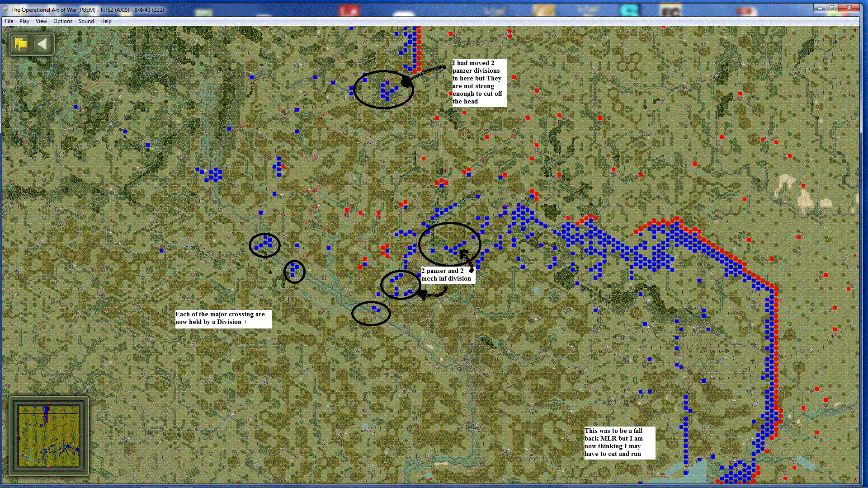Open the File menu
Screen dimensions: 868x488
[9, 21]
